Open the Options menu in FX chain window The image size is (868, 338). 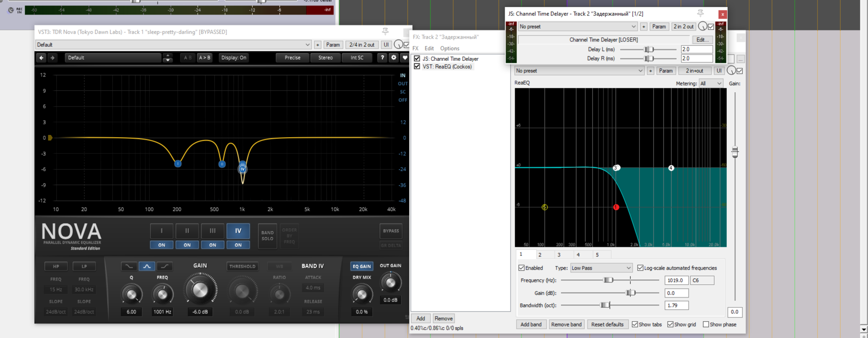449,48
